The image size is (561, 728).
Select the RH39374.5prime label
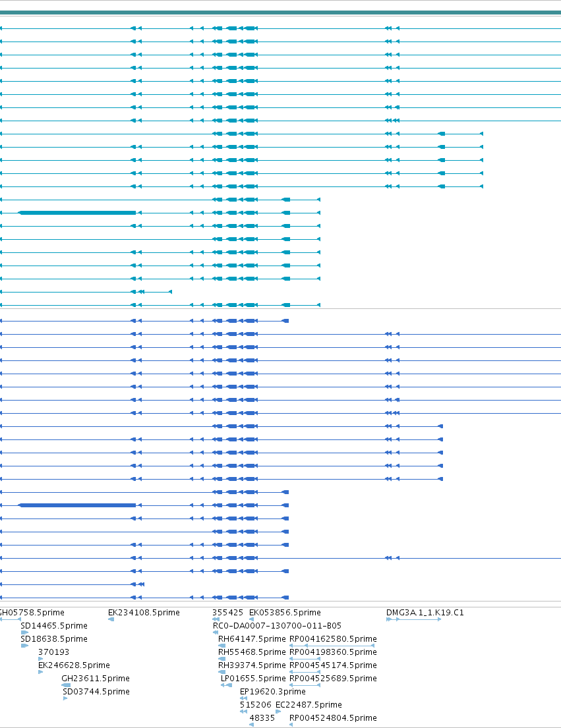pos(252,665)
